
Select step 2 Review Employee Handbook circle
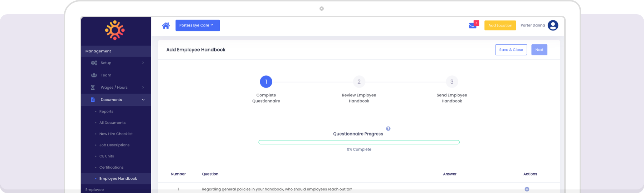pos(359,82)
